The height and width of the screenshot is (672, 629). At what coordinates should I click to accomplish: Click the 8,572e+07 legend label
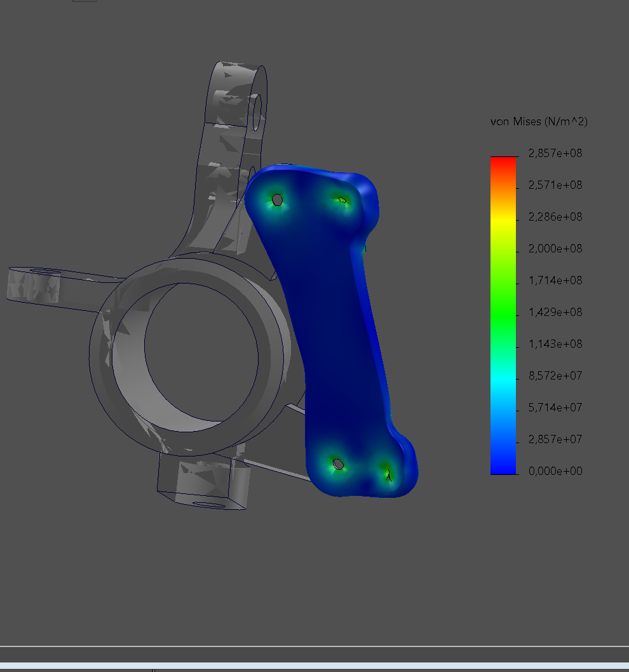[555, 376]
